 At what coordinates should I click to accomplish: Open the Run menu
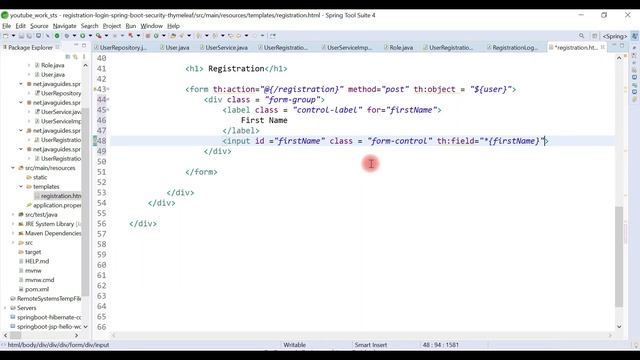click(x=131, y=26)
